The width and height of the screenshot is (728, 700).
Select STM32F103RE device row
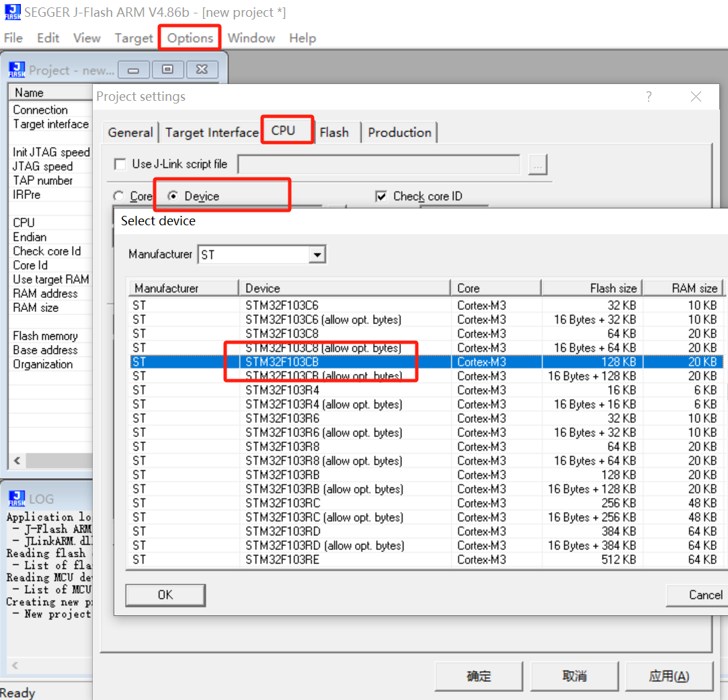click(x=426, y=559)
